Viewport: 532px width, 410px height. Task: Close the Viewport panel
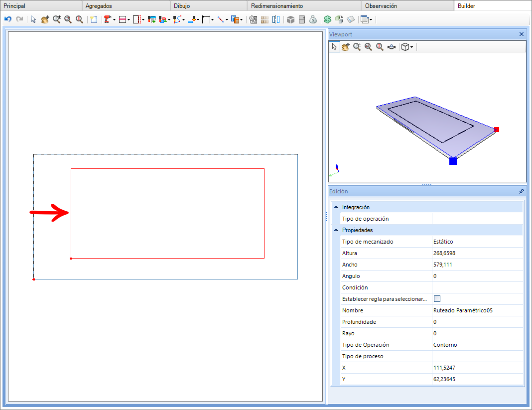522,34
